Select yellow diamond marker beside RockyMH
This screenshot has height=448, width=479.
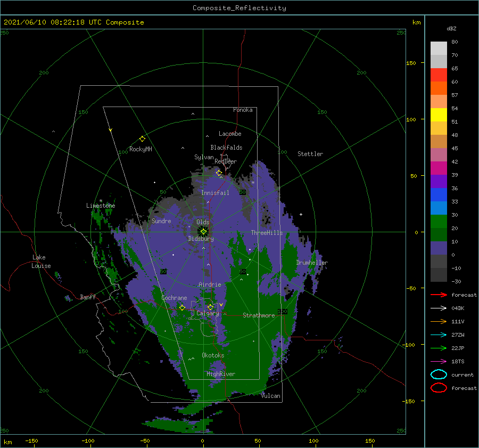[142, 139]
